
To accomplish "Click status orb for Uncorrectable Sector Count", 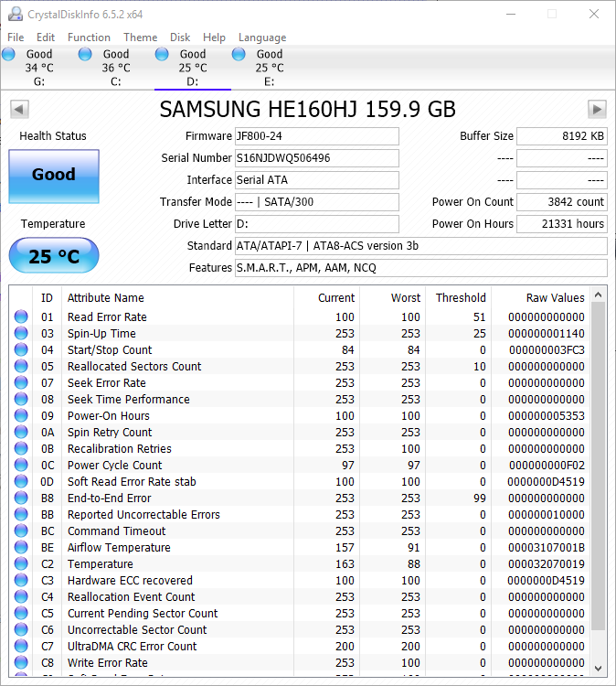I will pyautogui.click(x=21, y=629).
